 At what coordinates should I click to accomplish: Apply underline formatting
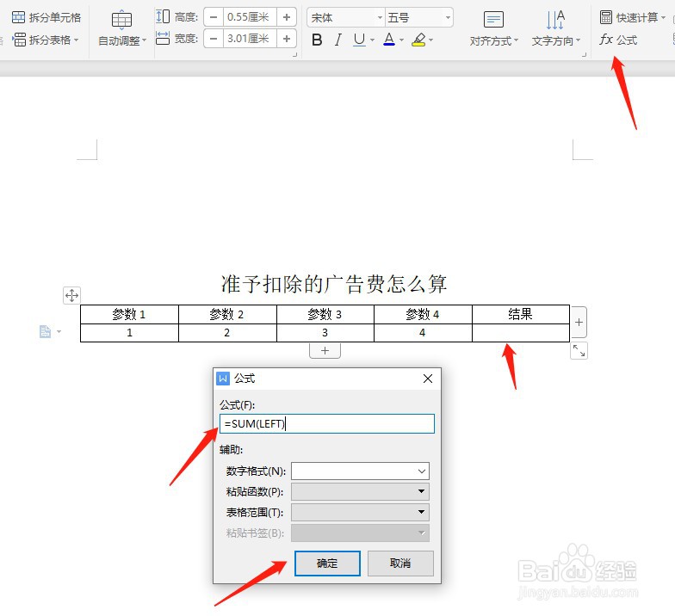[358, 40]
